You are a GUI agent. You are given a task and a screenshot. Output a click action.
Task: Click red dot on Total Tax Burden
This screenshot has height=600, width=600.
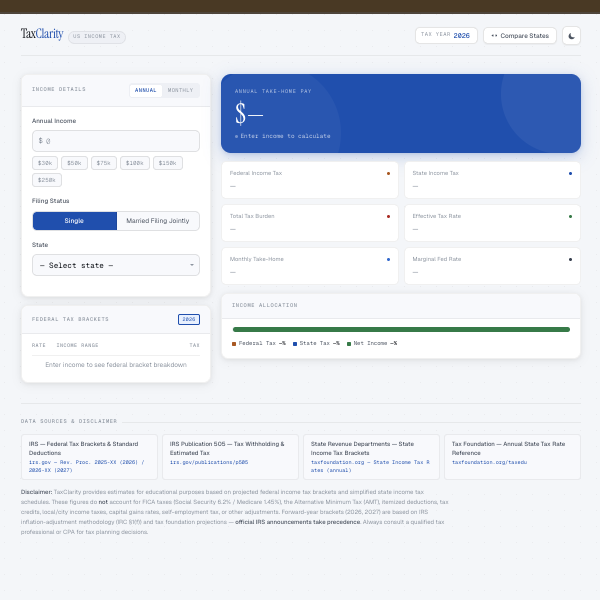pyautogui.click(x=388, y=217)
